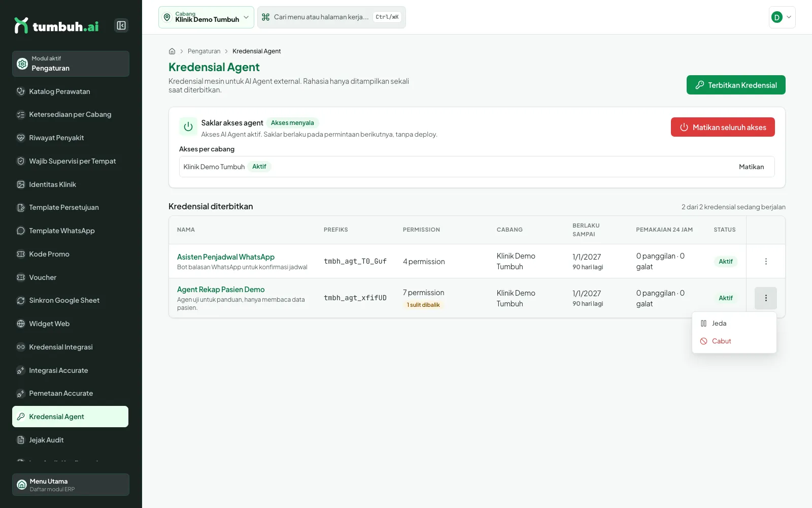The image size is (812, 508).
Task: Collapse the sidebar with the panel icon
Action: tap(121, 25)
